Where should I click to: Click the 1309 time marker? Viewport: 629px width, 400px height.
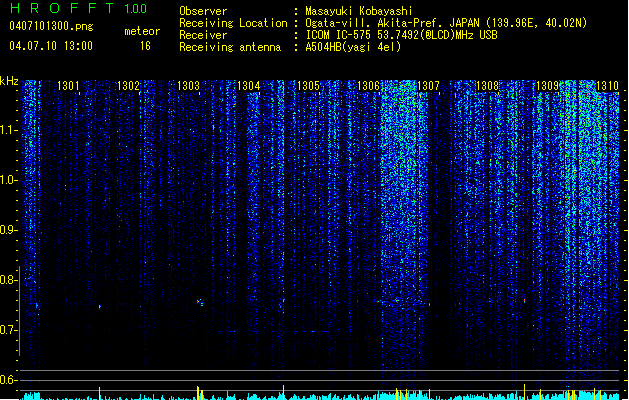click(x=547, y=86)
